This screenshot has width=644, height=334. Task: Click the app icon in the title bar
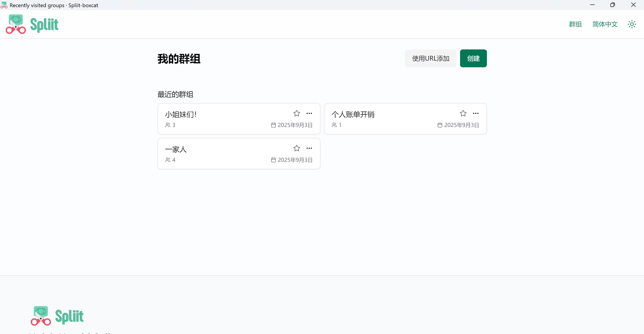click(x=4, y=5)
